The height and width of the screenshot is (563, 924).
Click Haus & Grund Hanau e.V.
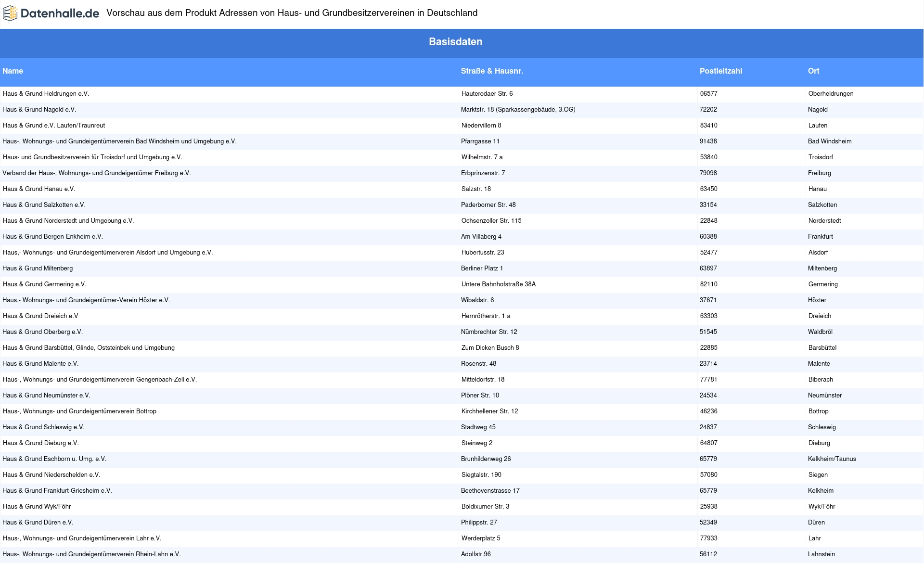(39, 189)
